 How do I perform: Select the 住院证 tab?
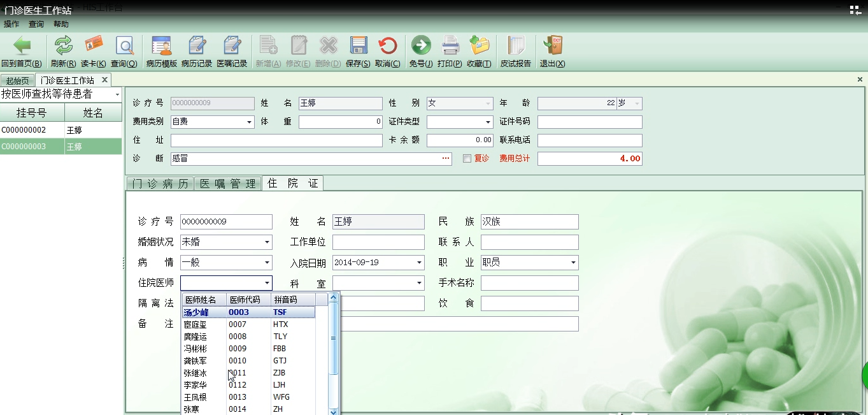coord(293,183)
